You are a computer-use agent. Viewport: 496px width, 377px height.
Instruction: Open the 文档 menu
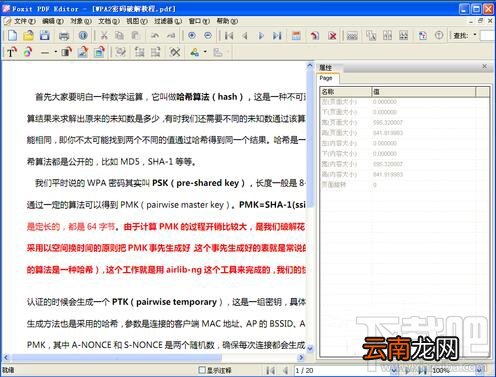pos(109,21)
